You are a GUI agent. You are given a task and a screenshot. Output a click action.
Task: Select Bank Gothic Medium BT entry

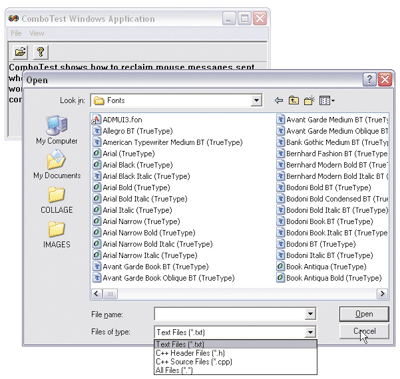coord(332,142)
